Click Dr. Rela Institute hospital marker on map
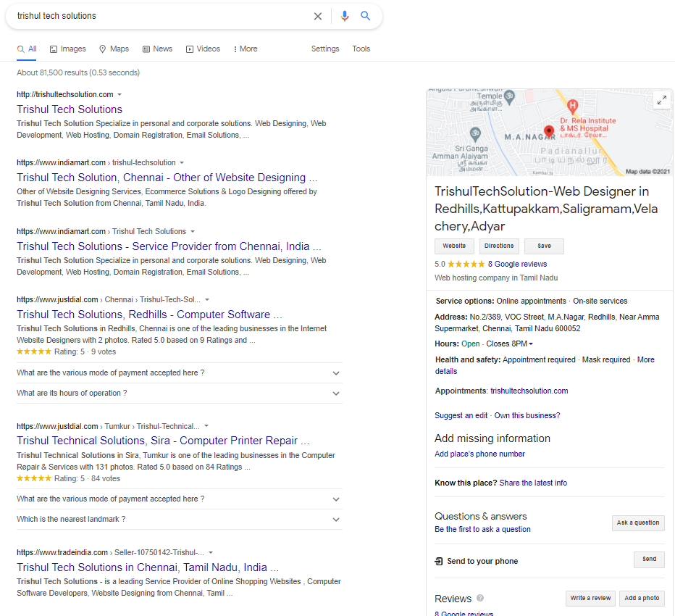This screenshot has width=675, height=616. pyautogui.click(x=572, y=106)
